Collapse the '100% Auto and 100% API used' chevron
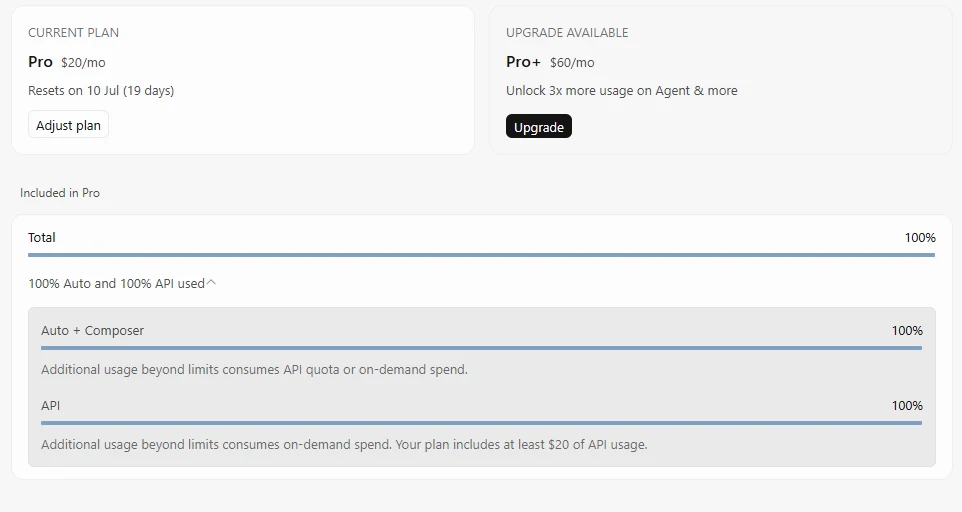Viewport: 962px width, 512px height. (x=211, y=283)
